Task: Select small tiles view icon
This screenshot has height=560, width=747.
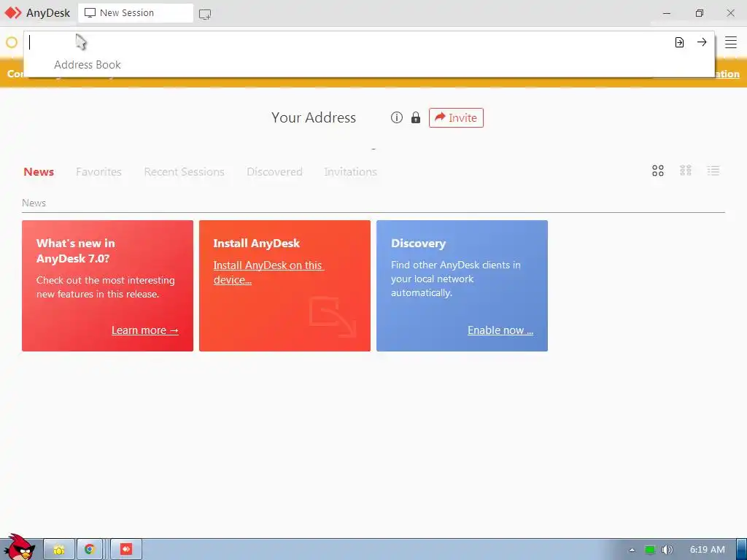Action: (x=686, y=171)
